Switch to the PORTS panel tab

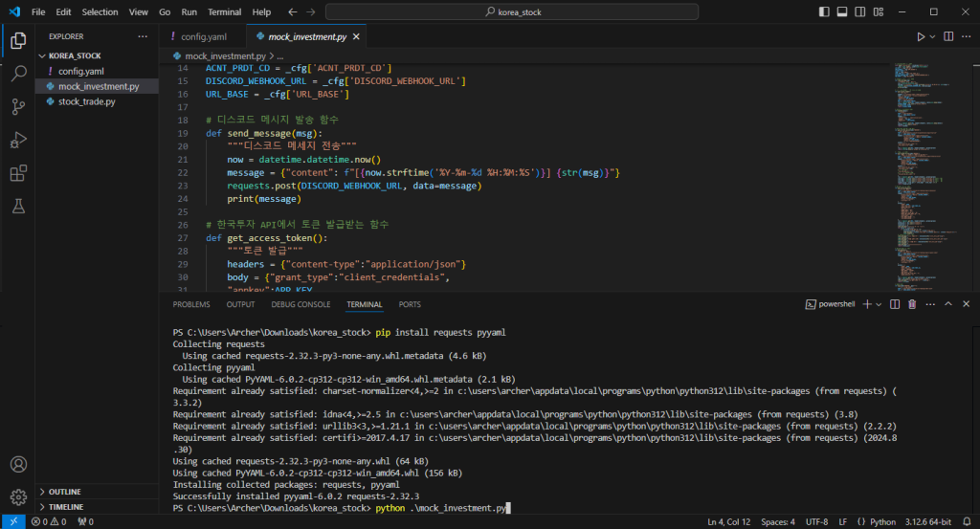(410, 304)
